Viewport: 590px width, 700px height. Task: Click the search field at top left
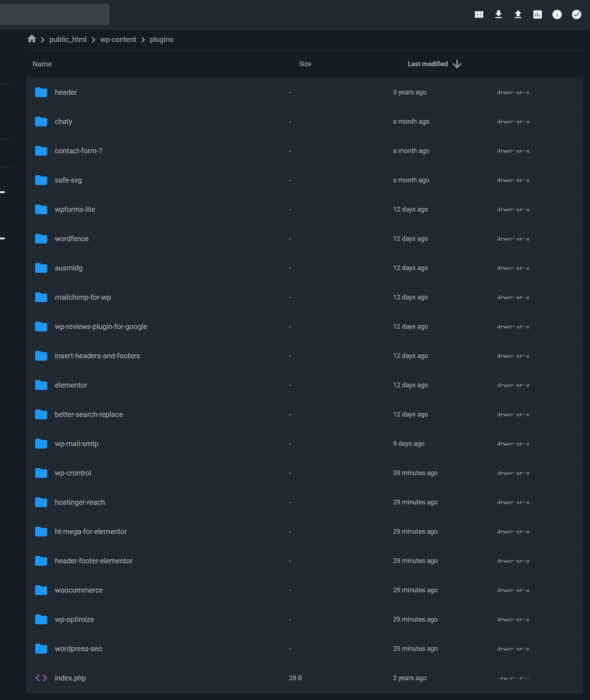point(55,14)
